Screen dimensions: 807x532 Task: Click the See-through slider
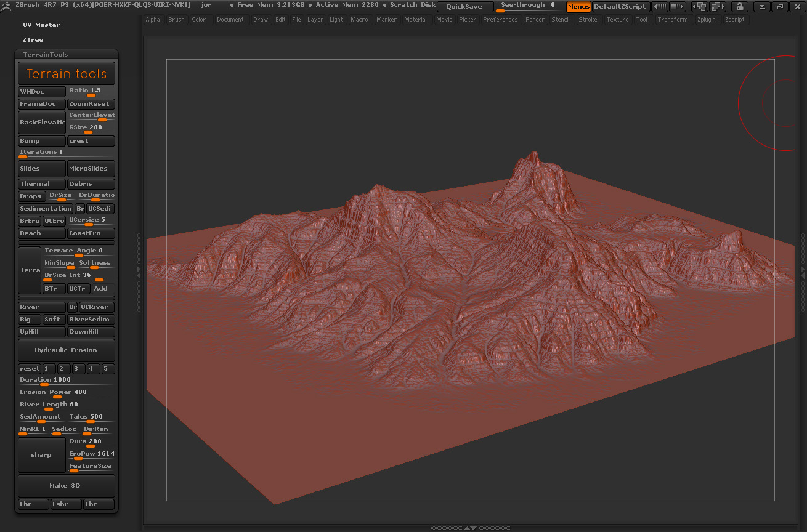tap(529, 7)
